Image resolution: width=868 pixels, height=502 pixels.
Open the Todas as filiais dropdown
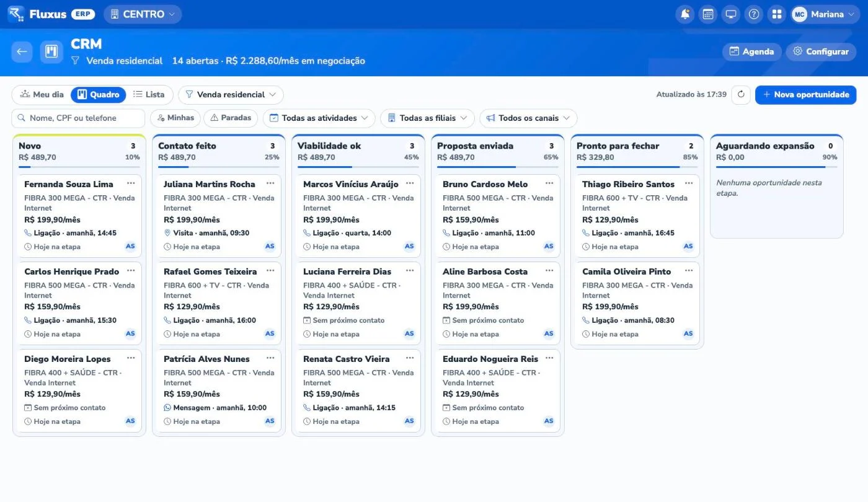(427, 118)
